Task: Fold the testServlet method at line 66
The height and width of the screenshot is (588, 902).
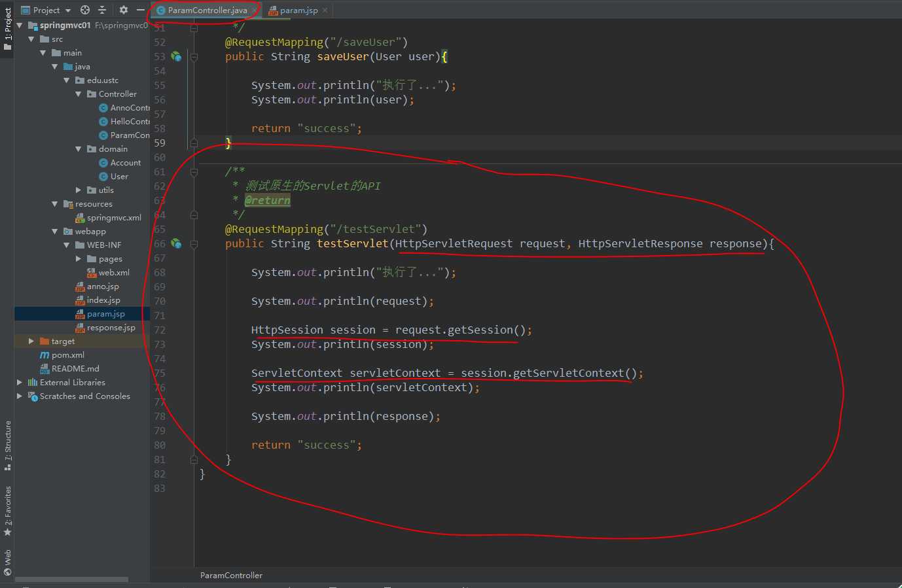Action: tap(194, 244)
